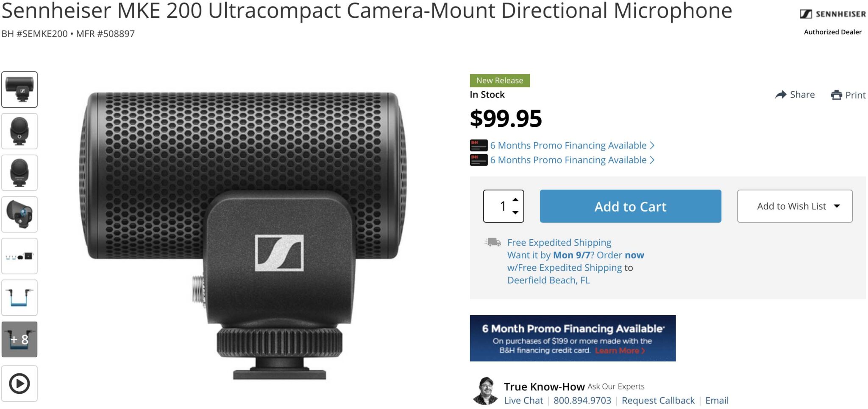Expand first 6 Months Promo Financing link
The height and width of the screenshot is (409, 868).
coord(572,146)
